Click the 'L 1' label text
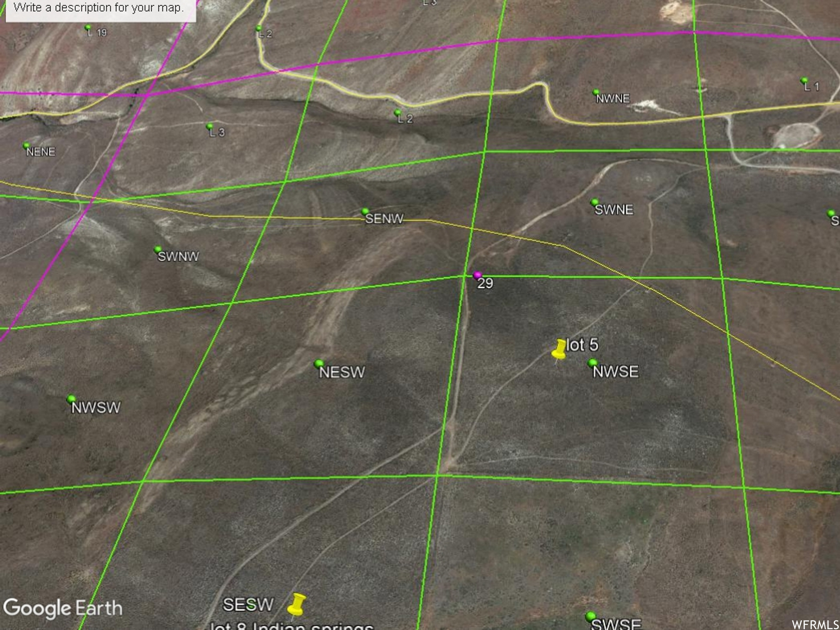 click(811, 86)
